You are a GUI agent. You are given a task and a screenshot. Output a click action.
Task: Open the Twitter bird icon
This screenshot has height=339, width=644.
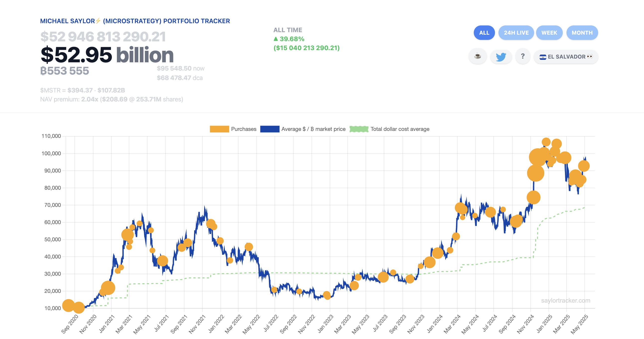[501, 57]
